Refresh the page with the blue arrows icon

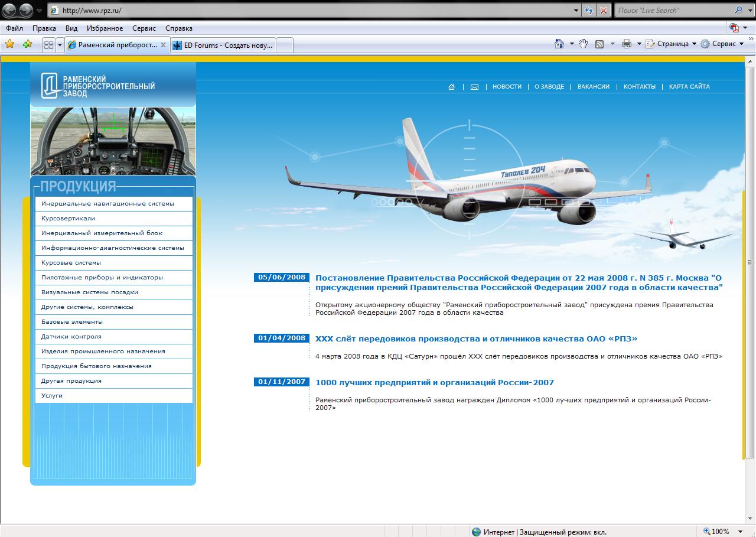pyautogui.click(x=589, y=10)
